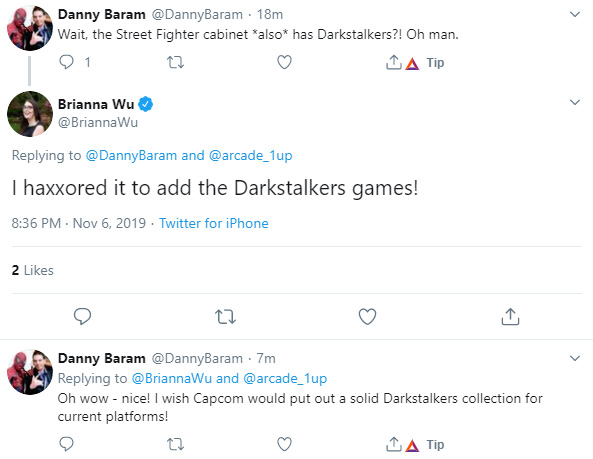Reply to Danny Baram's bottom tweet
Image resolution: width=593 pixels, height=459 pixels.
(67, 444)
